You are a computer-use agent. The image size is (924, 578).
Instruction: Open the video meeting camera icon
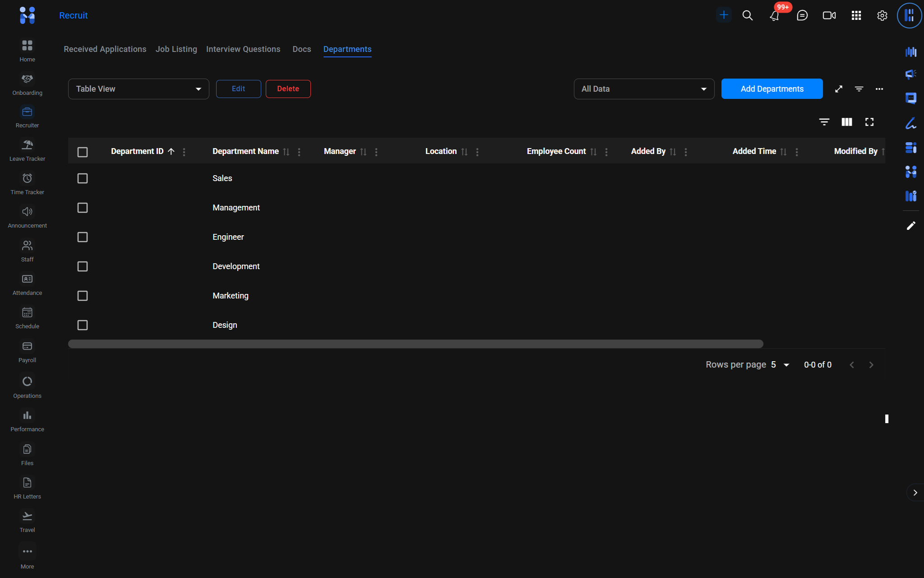tap(829, 16)
